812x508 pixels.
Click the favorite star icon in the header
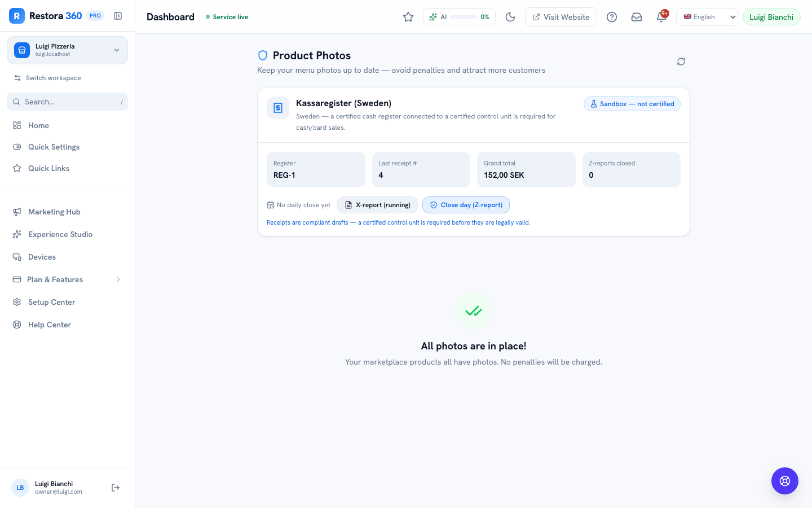[x=408, y=17]
